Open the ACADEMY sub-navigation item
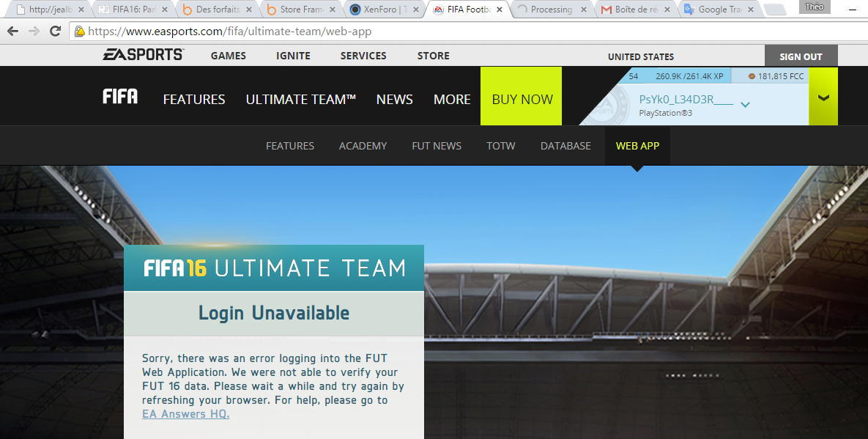The width and height of the screenshot is (868, 439). 363,146
